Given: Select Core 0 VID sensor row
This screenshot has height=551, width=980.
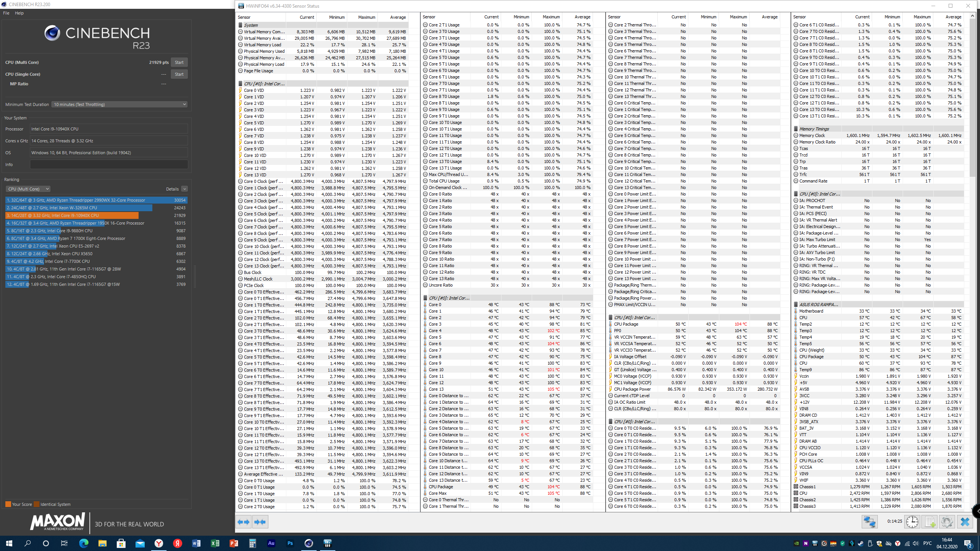Looking at the screenshot, I should pos(322,90).
